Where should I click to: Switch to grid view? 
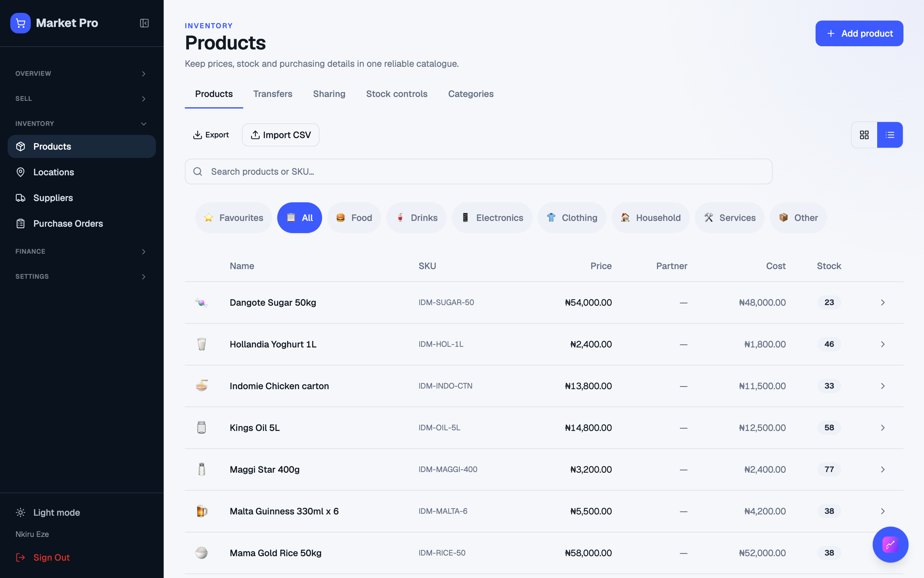point(864,135)
